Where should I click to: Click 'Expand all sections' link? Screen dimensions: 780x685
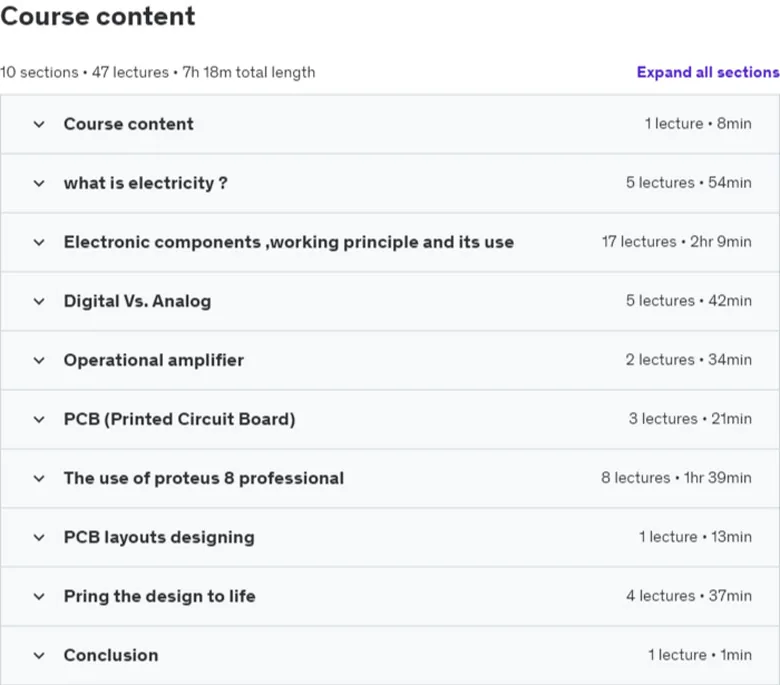(708, 72)
